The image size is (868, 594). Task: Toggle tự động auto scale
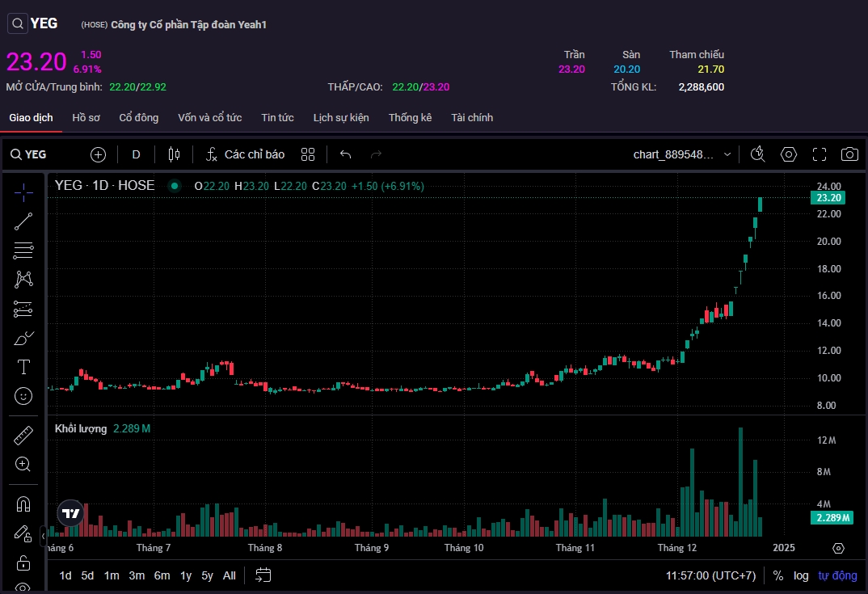[837, 575]
